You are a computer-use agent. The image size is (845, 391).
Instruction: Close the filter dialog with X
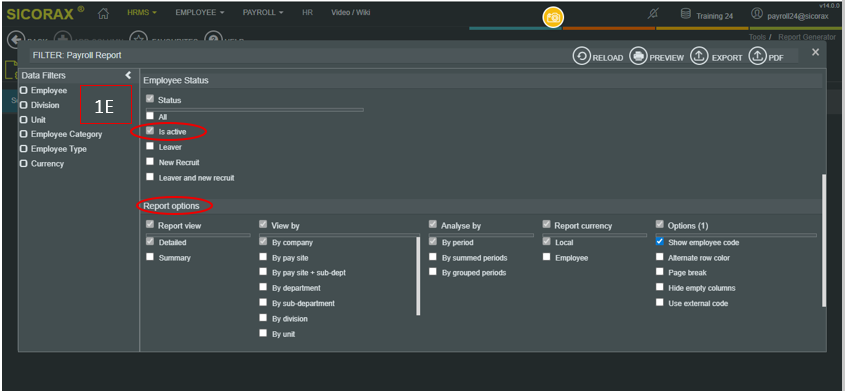815,52
